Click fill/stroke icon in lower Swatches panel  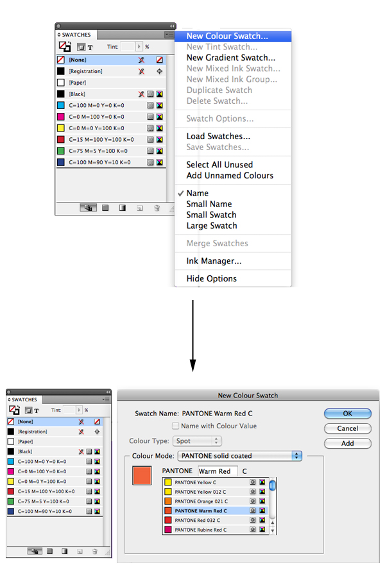[x=14, y=410]
